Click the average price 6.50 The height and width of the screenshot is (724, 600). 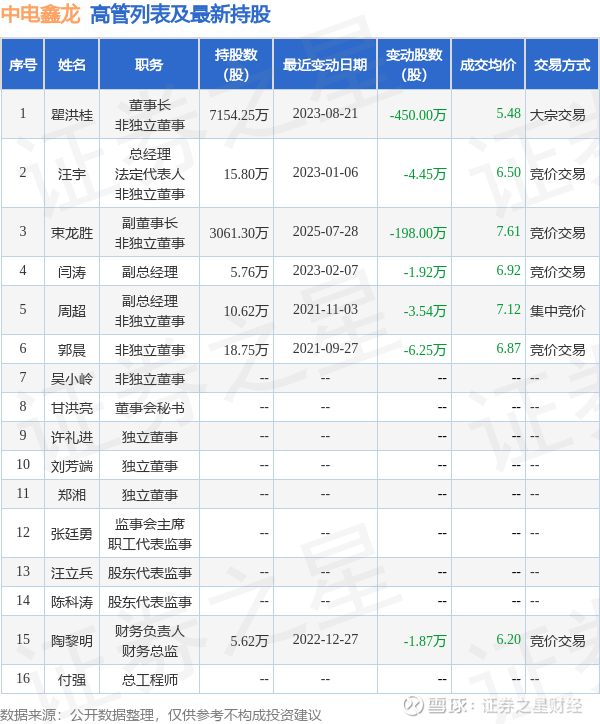pos(508,172)
